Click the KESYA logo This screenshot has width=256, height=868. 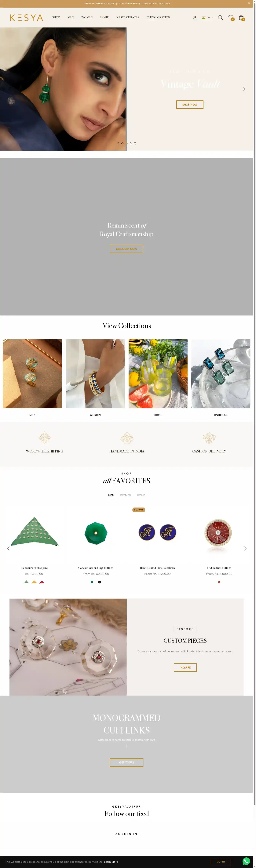tap(27, 17)
